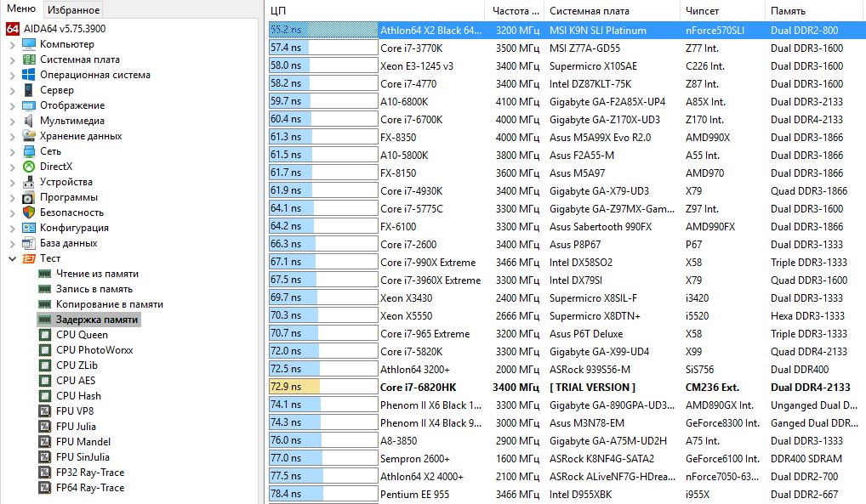Sort by the Память column header
Image resolution: width=866 pixels, height=504 pixels.
tap(815, 10)
